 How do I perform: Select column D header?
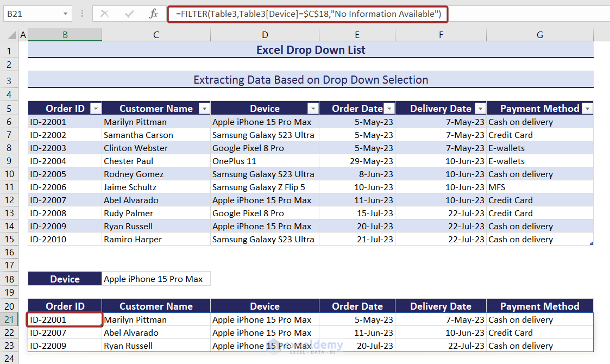pos(265,35)
